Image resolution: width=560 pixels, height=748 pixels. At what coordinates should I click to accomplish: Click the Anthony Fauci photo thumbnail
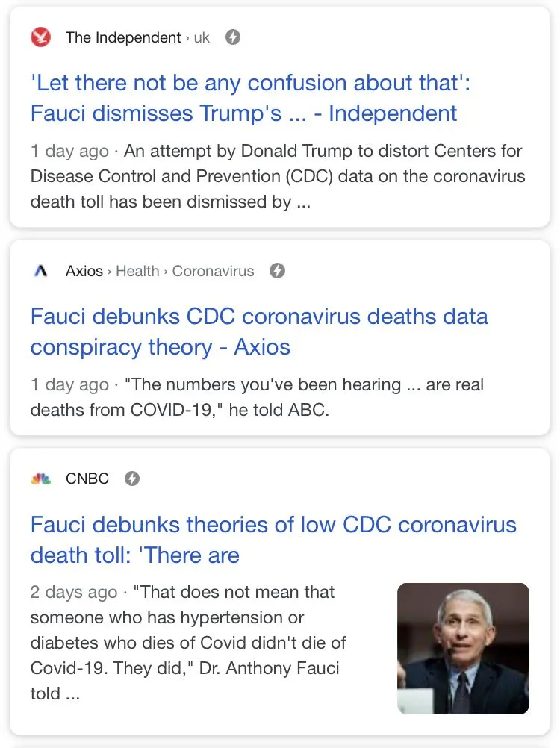[x=463, y=649]
